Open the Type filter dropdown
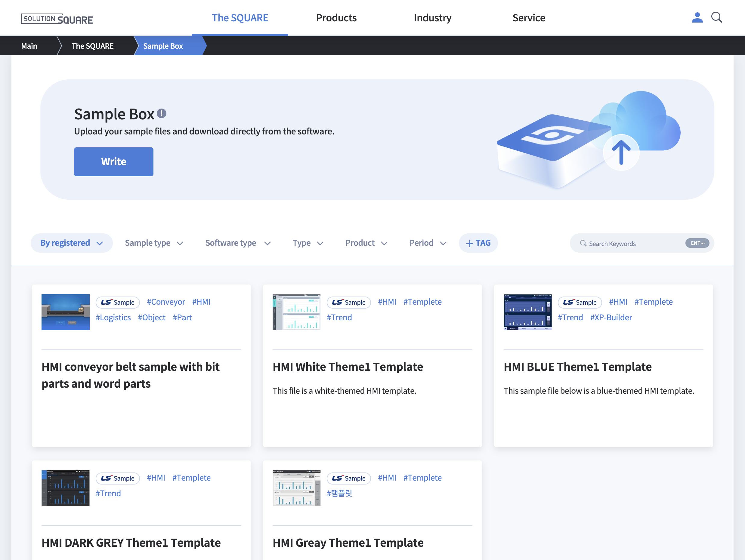745x560 pixels. [x=308, y=243]
